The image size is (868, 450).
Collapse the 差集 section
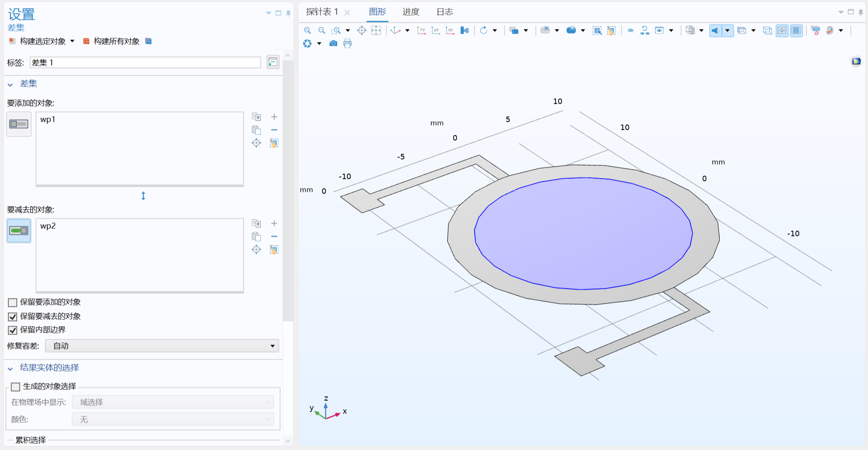point(10,84)
